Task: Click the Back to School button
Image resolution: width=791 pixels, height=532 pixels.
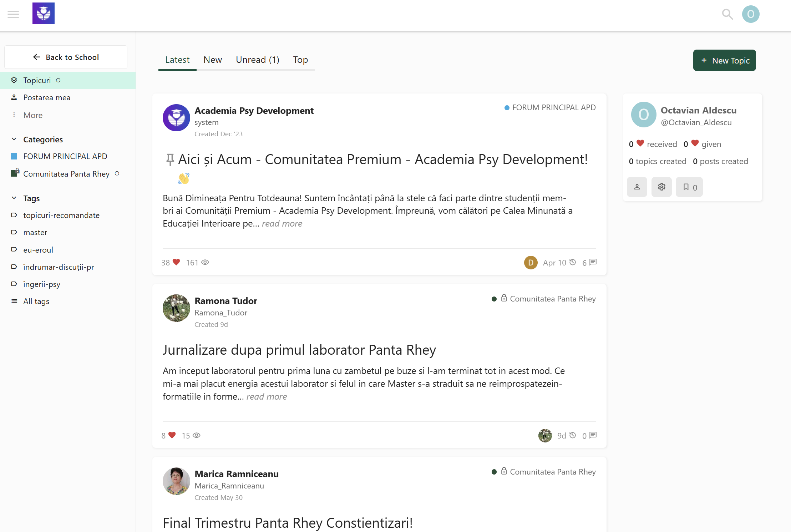Action: click(66, 57)
